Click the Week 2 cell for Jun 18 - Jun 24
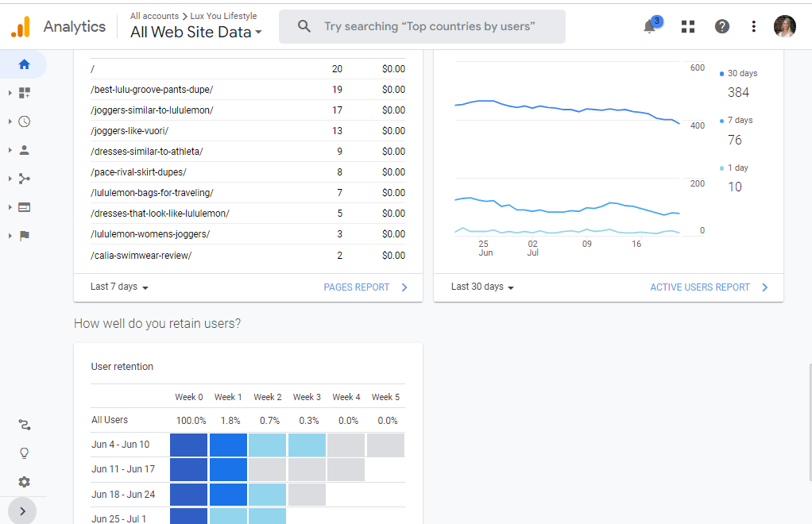The image size is (812, 524). click(267, 495)
